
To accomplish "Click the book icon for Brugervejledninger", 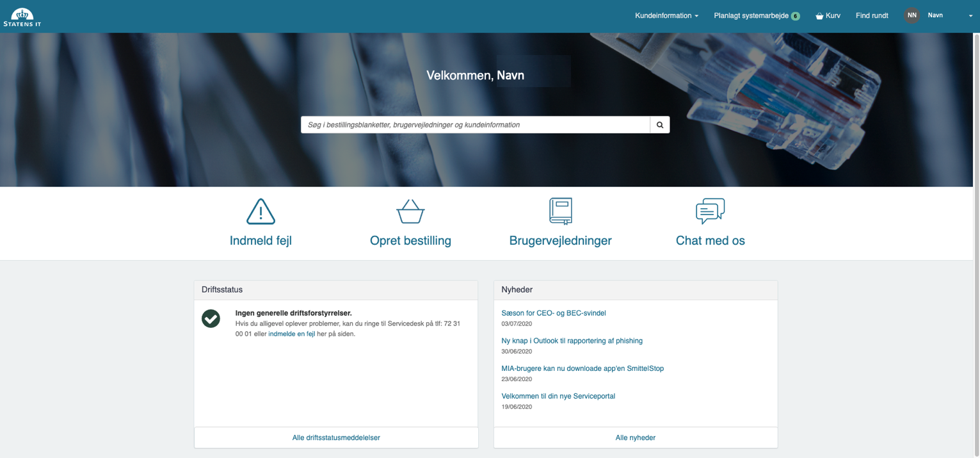I will [x=560, y=211].
